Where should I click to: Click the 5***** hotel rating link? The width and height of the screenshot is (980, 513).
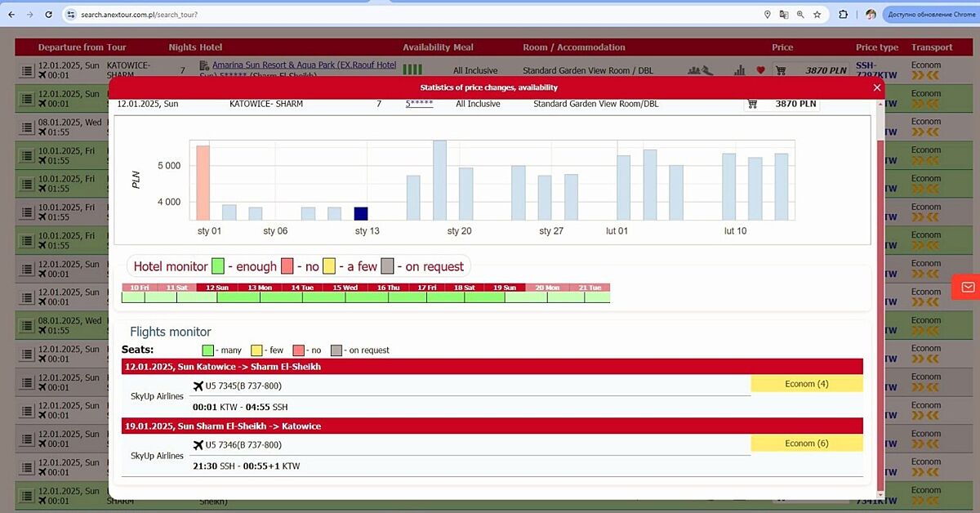pyautogui.click(x=419, y=104)
